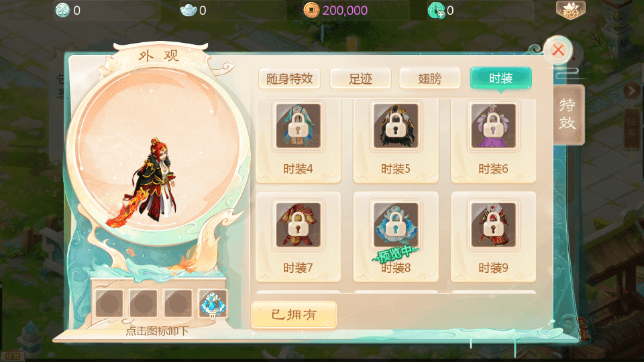Unequip the blue costume in equipped slot
Viewport: 644px width, 362px height.
pos(213,304)
